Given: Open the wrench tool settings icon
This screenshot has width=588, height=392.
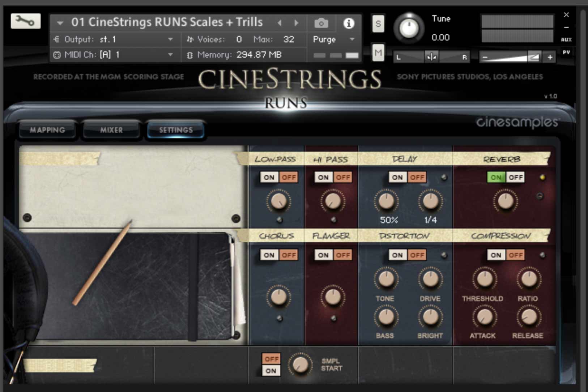Looking at the screenshot, I should (x=25, y=22).
